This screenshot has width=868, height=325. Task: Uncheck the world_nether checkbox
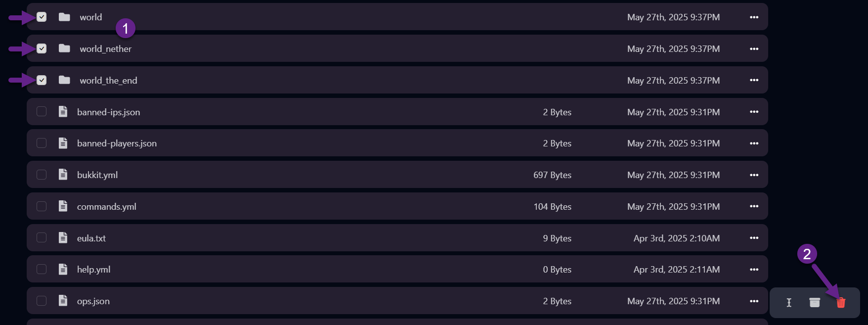point(42,48)
